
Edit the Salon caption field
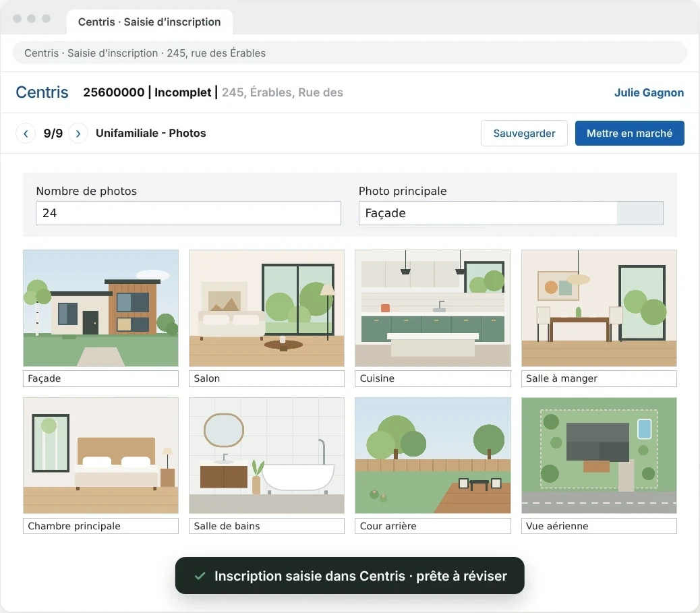(266, 378)
